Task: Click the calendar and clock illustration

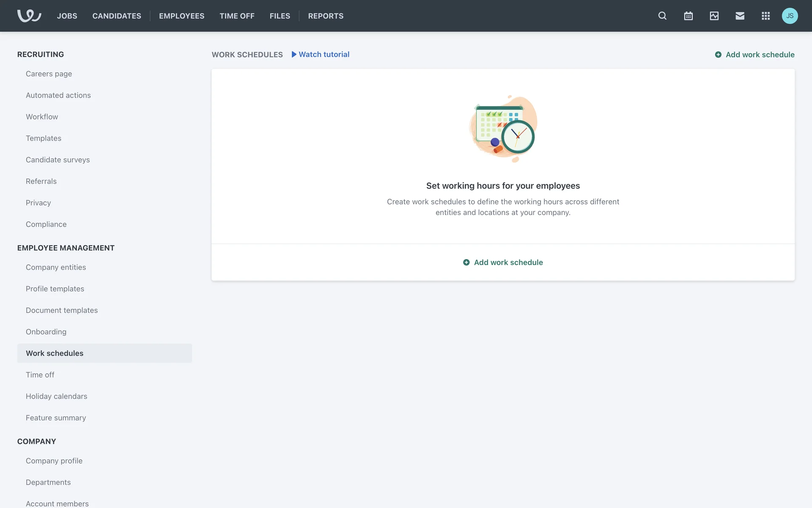Action: (x=503, y=129)
